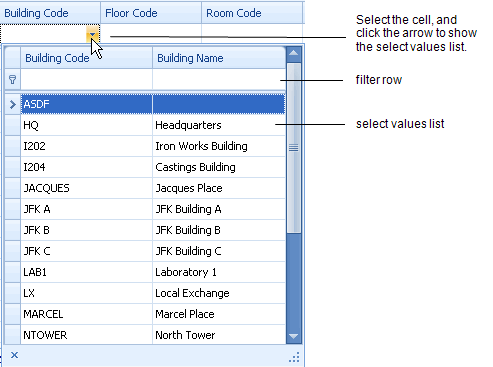Click the Room Code column header
This screenshot has width=493, height=367.
[x=252, y=13]
